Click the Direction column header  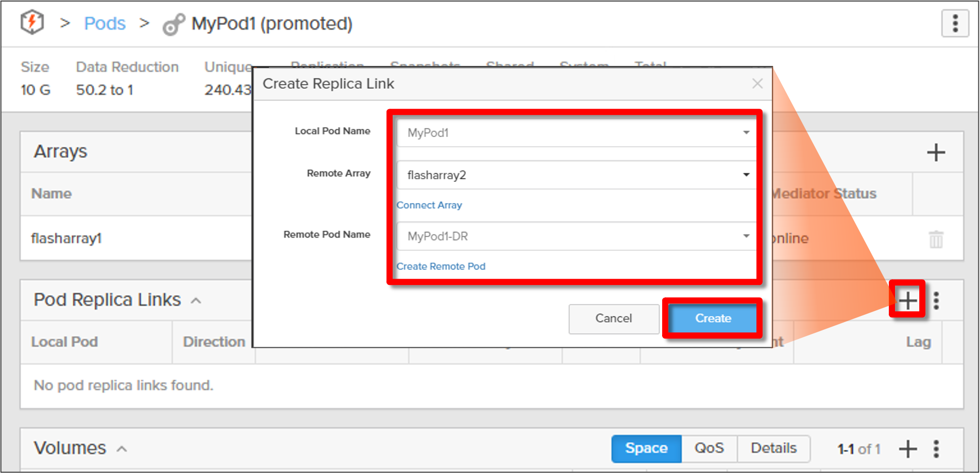pyautogui.click(x=214, y=342)
